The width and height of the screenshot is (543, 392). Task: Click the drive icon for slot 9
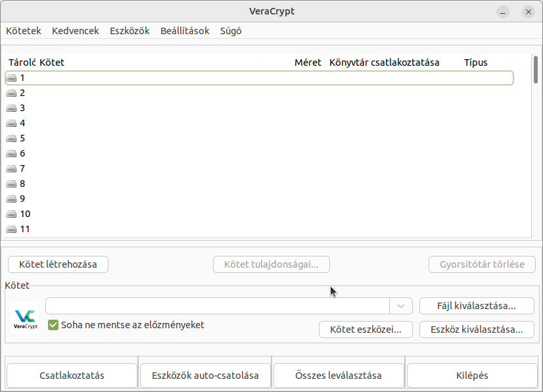pos(11,199)
